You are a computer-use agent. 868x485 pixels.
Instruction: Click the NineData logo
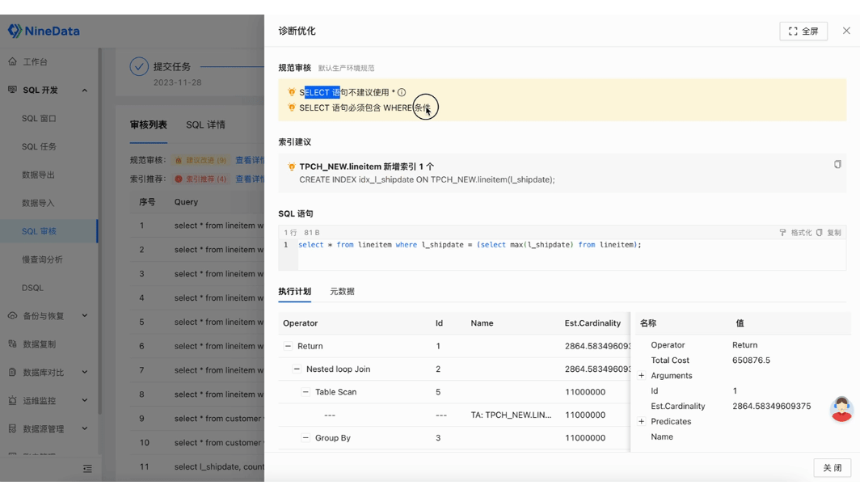44,31
